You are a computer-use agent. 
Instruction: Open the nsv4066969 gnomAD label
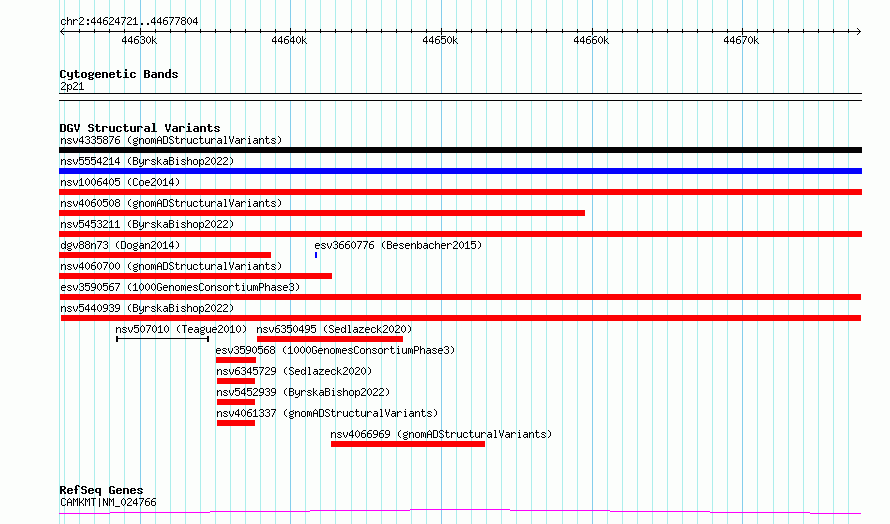click(441, 434)
